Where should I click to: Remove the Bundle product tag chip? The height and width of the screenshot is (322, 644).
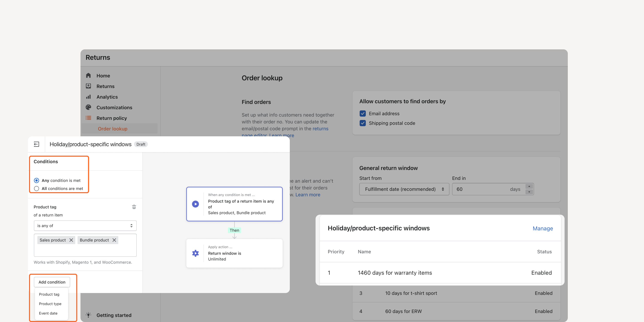click(114, 240)
